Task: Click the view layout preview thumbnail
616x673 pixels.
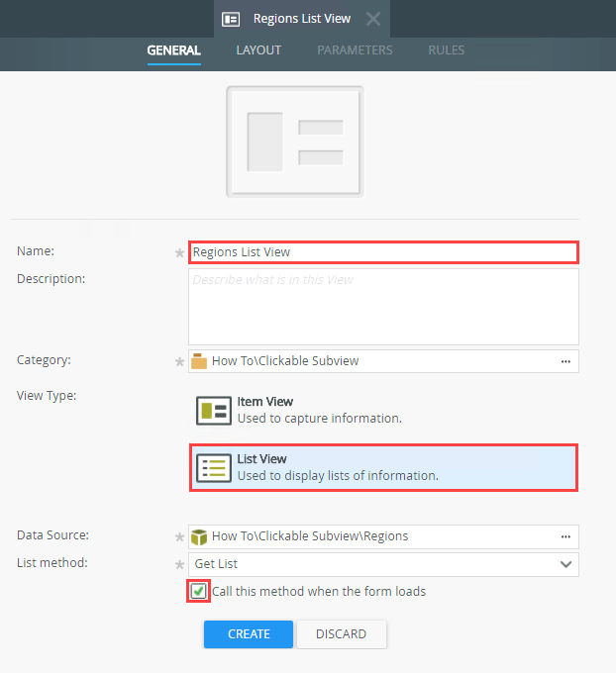Action: tap(295, 143)
